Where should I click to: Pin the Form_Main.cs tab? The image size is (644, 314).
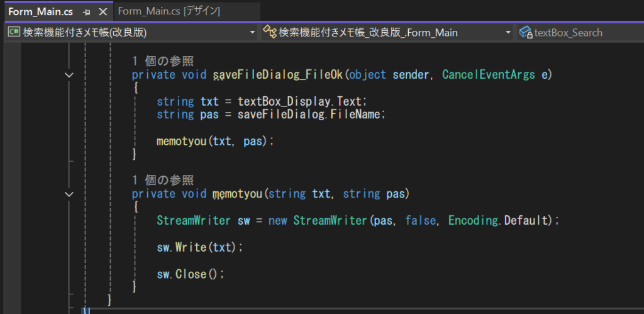87,12
